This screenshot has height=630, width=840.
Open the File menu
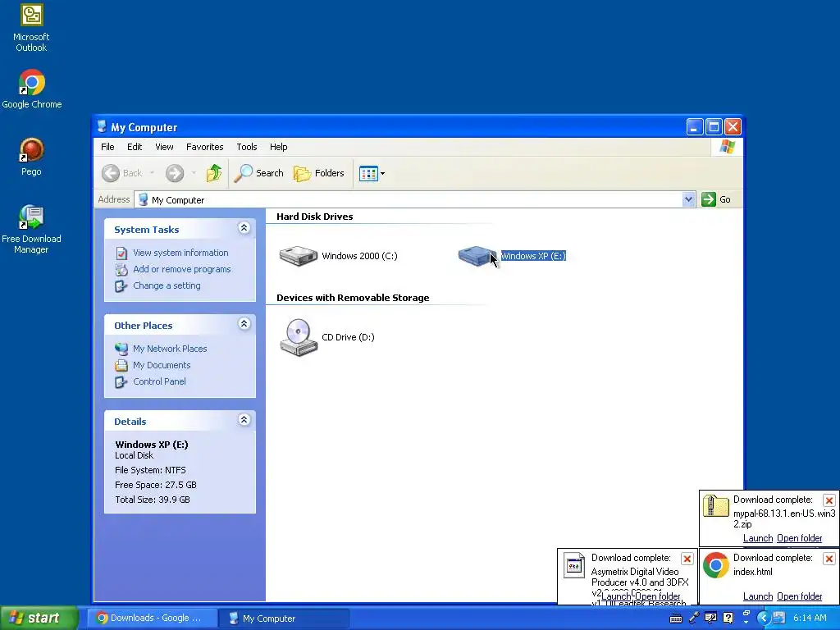point(107,147)
